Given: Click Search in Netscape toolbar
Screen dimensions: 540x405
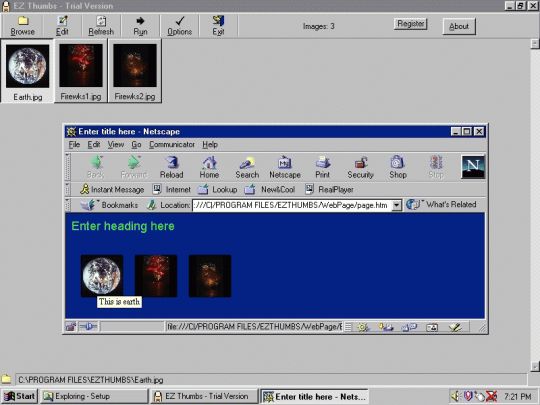Looking at the screenshot, I should (x=247, y=167).
